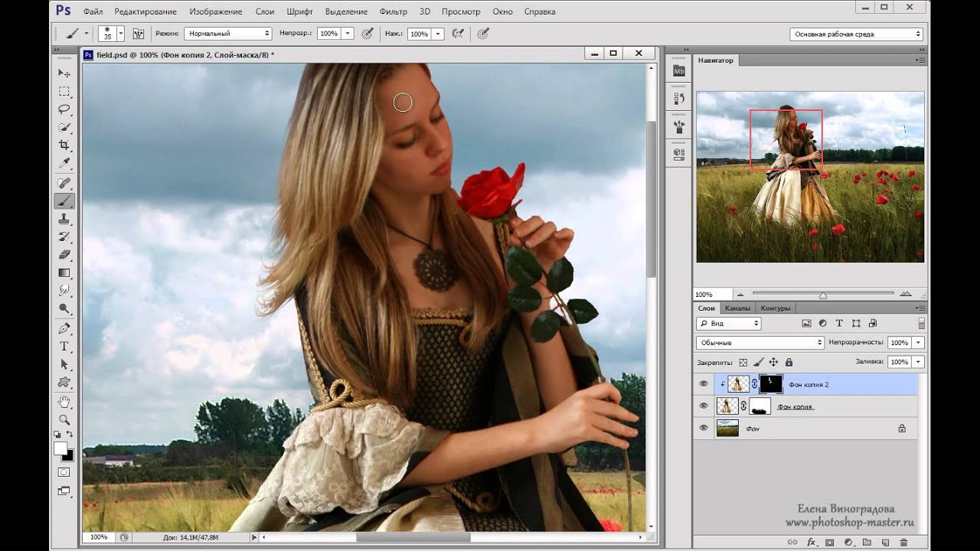Toggle lock position for the layer

[x=773, y=362]
